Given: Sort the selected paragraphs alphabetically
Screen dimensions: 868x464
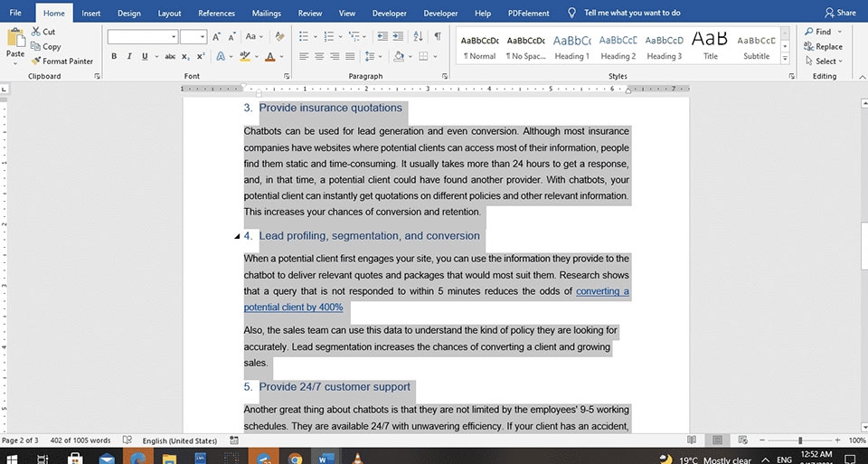Looking at the screenshot, I should pyautogui.click(x=418, y=36).
